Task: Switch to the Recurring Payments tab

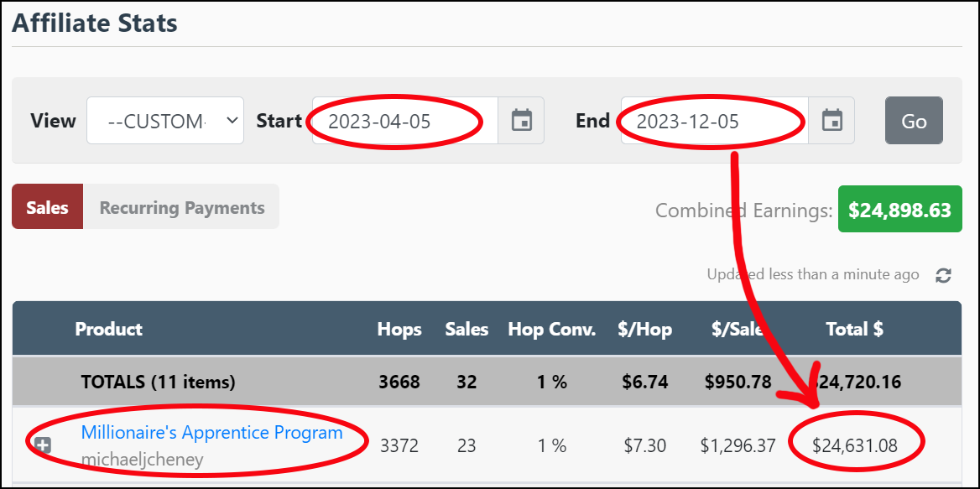Action: point(182,207)
